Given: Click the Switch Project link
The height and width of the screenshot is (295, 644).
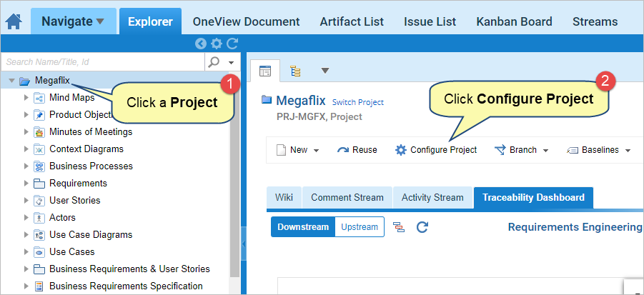Looking at the screenshot, I should click(x=357, y=102).
